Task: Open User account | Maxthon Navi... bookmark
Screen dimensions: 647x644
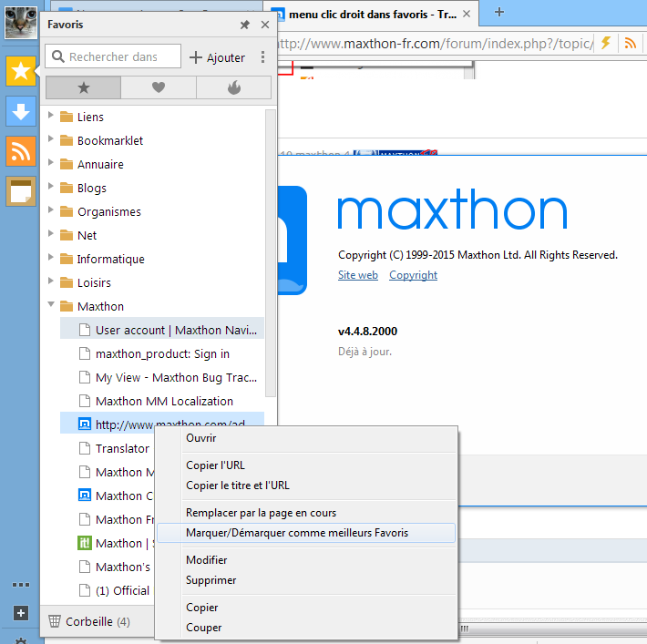Action: click(x=162, y=330)
